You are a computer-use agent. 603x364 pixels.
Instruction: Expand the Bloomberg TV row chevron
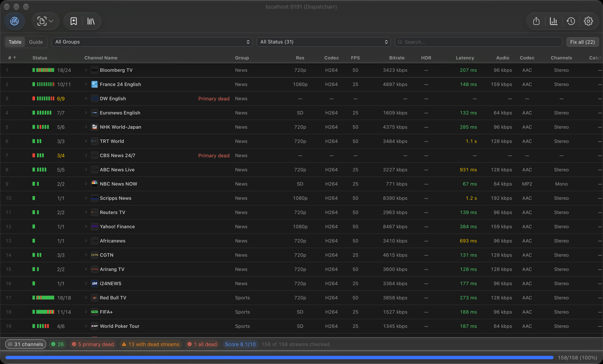coord(86,70)
